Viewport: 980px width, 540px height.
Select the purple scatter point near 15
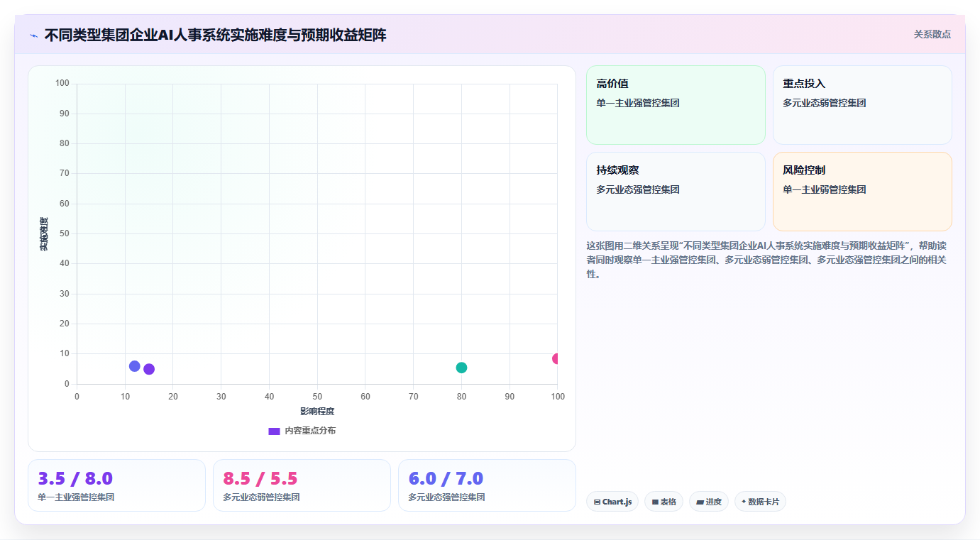click(x=149, y=369)
